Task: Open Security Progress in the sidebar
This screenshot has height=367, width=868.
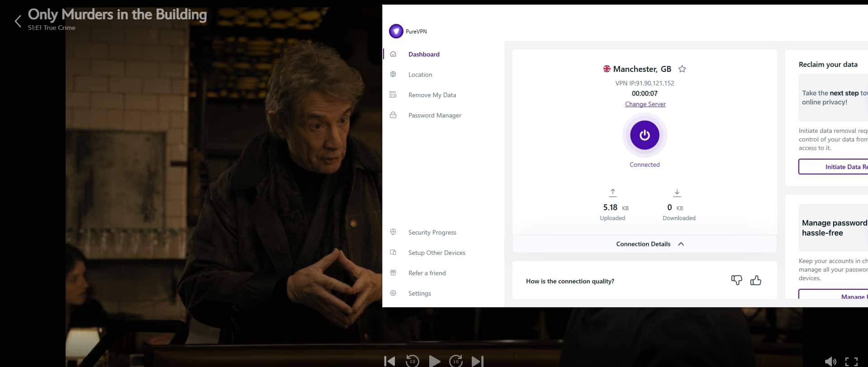Action: point(432,232)
